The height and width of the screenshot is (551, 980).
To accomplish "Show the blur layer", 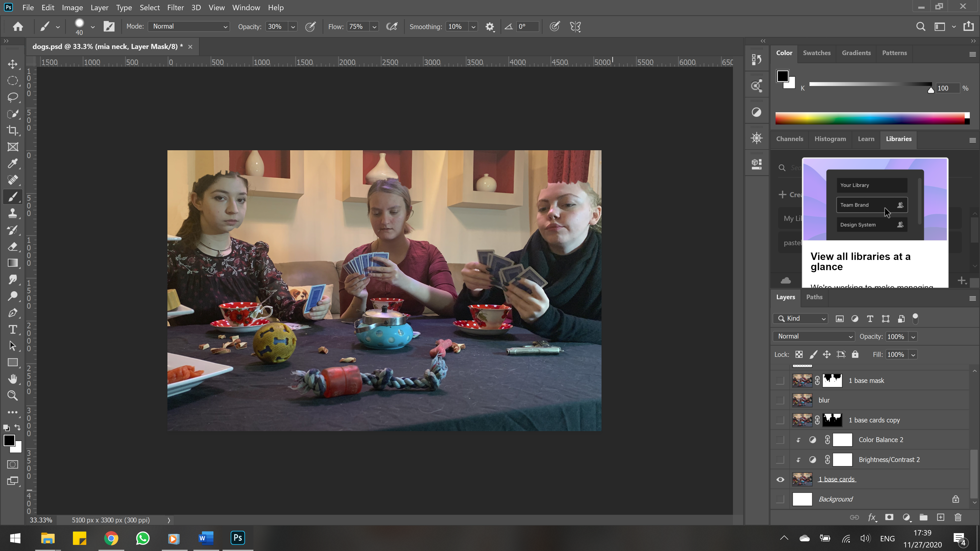I will tap(780, 400).
